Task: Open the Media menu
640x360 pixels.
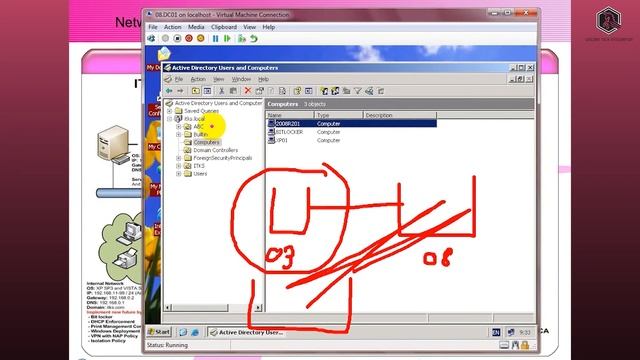Action: pyautogui.click(x=196, y=27)
